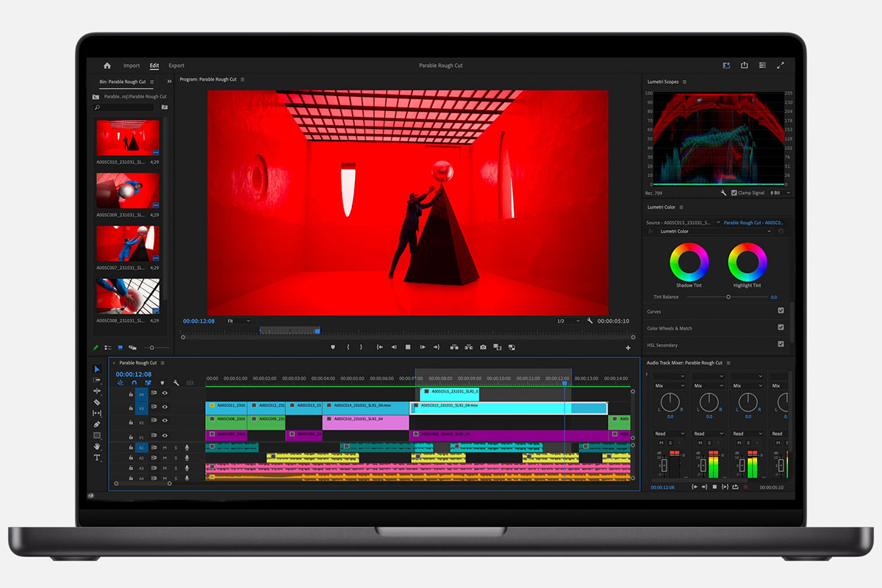
Task: Open the 8 Bit scope dropdown
Action: (780, 193)
